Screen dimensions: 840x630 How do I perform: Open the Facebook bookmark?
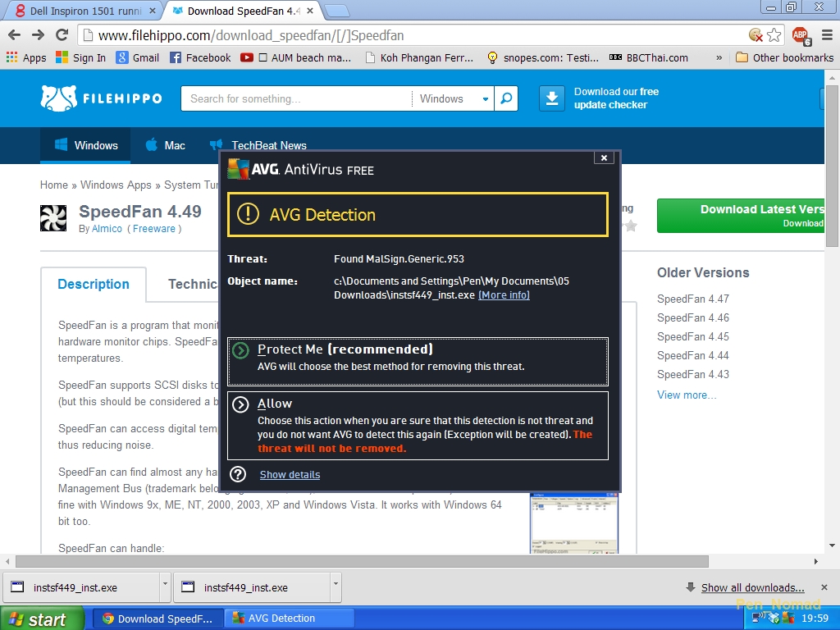200,58
